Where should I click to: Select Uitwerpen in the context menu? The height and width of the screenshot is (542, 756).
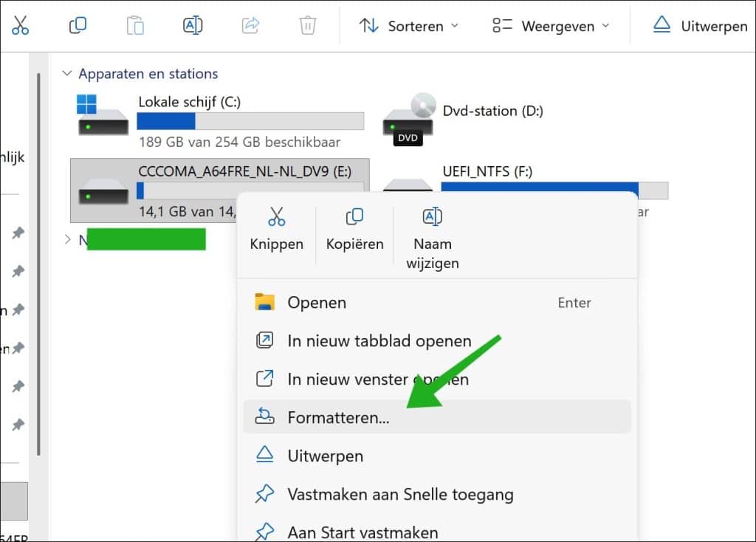click(x=326, y=456)
